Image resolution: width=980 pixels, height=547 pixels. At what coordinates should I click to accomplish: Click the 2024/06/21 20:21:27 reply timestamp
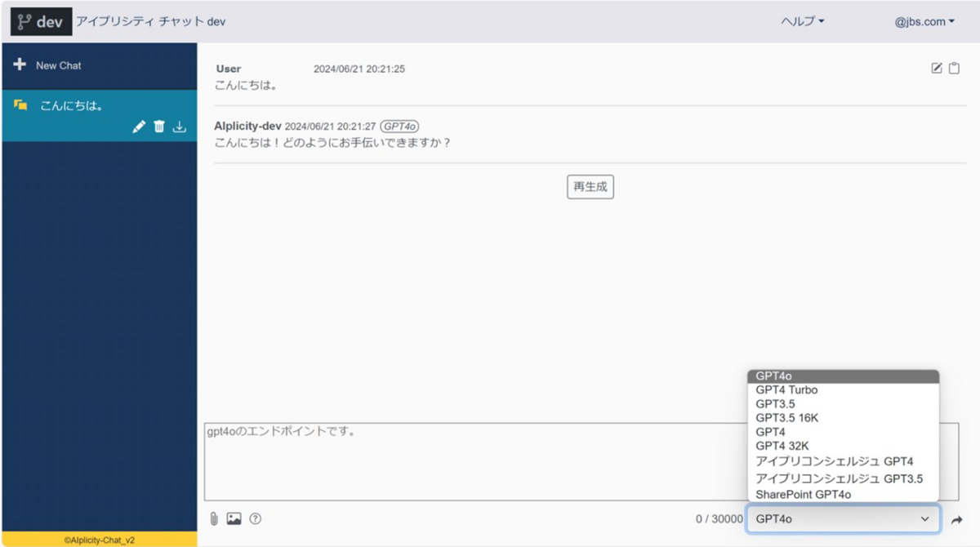(x=330, y=127)
